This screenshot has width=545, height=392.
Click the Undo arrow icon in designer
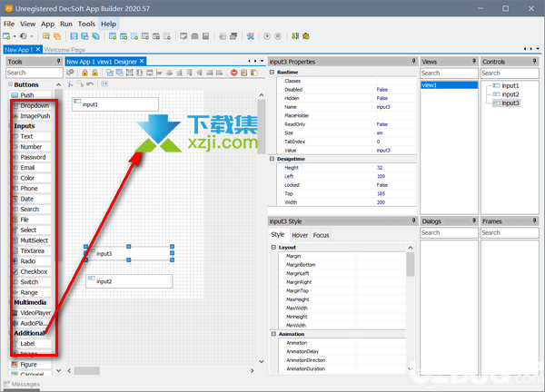pyautogui.click(x=90, y=83)
